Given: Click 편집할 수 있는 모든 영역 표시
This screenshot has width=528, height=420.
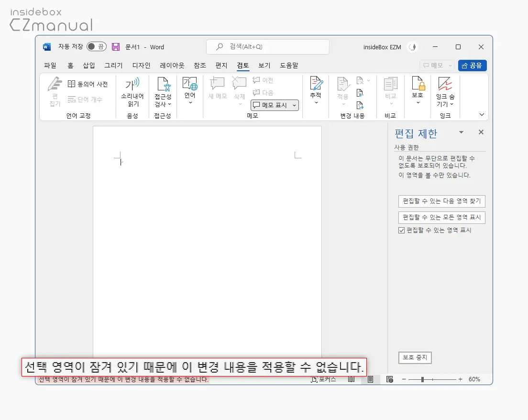Looking at the screenshot, I should pyautogui.click(x=442, y=217).
